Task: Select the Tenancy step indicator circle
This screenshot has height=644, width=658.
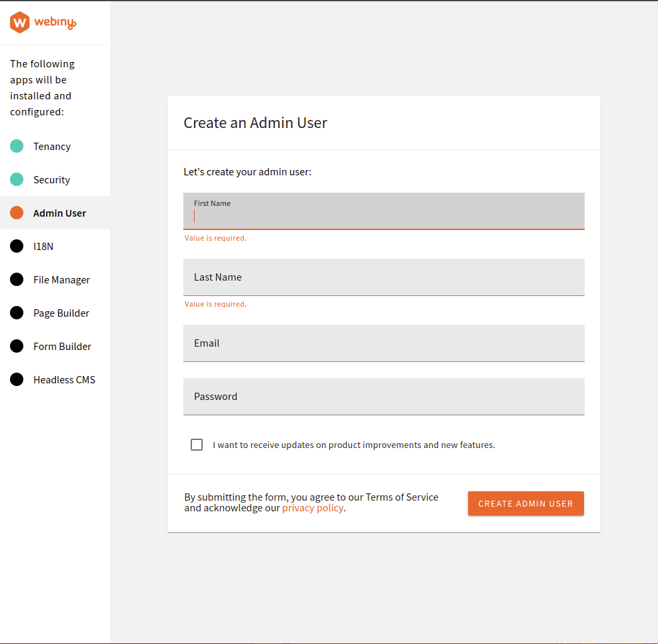Action: [17, 146]
